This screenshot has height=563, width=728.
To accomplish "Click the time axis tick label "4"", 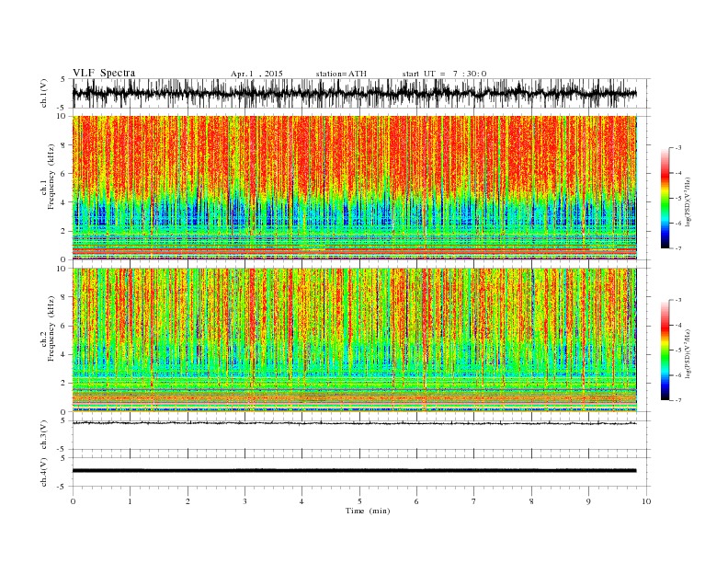I will click(301, 501).
